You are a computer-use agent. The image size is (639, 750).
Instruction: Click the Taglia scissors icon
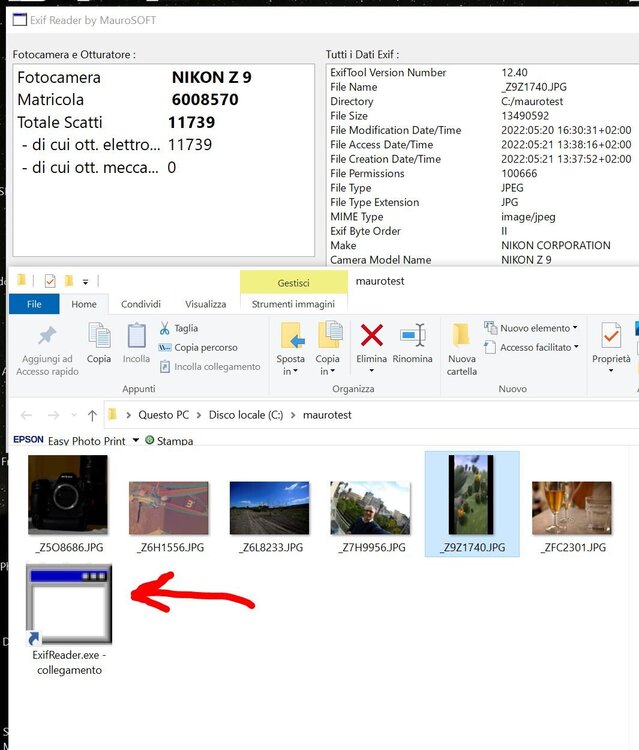point(165,328)
